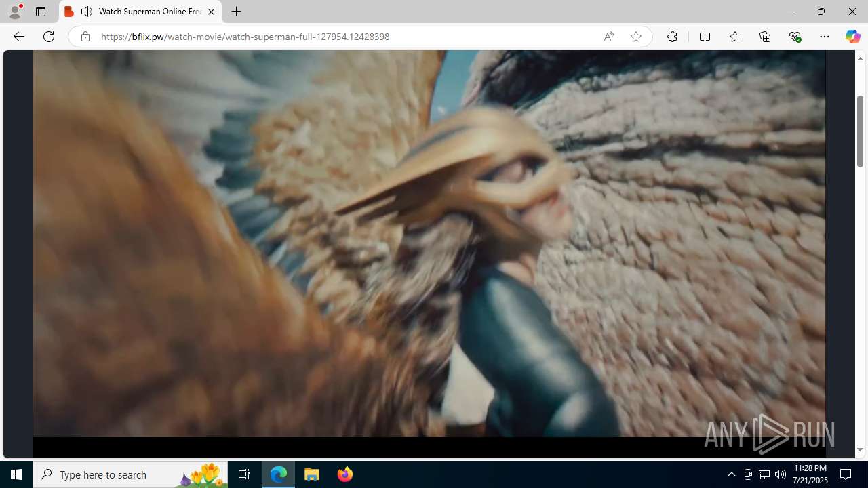
Task: Select the Watch Superman Online Free tab
Action: click(x=140, y=12)
